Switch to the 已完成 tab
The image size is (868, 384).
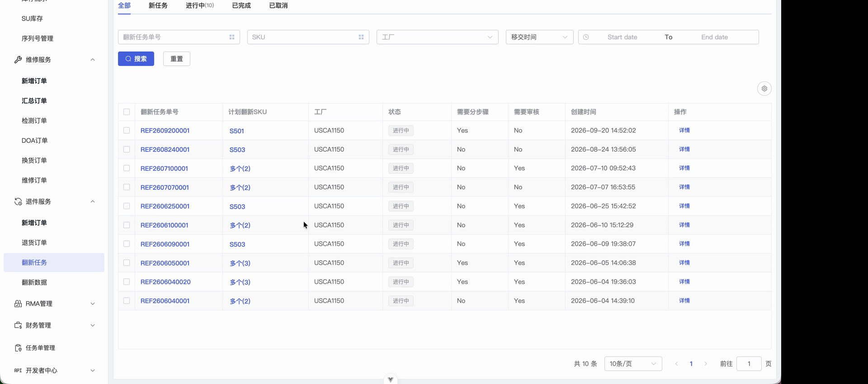click(x=241, y=5)
